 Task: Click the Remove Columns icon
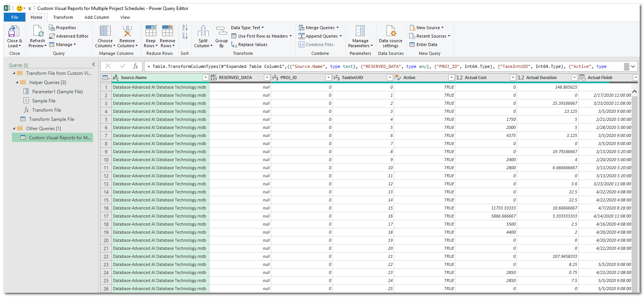tap(127, 31)
